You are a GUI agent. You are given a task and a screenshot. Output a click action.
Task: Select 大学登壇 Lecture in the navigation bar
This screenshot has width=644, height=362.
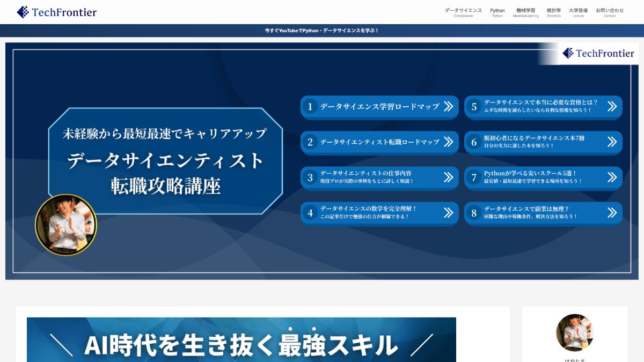[579, 12]
